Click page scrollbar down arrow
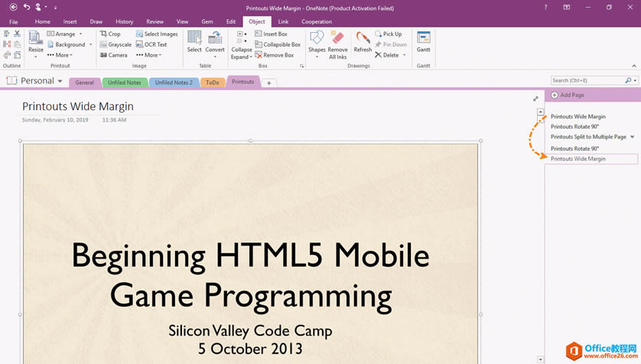The image size is (641, 364). tap(541, 359)
